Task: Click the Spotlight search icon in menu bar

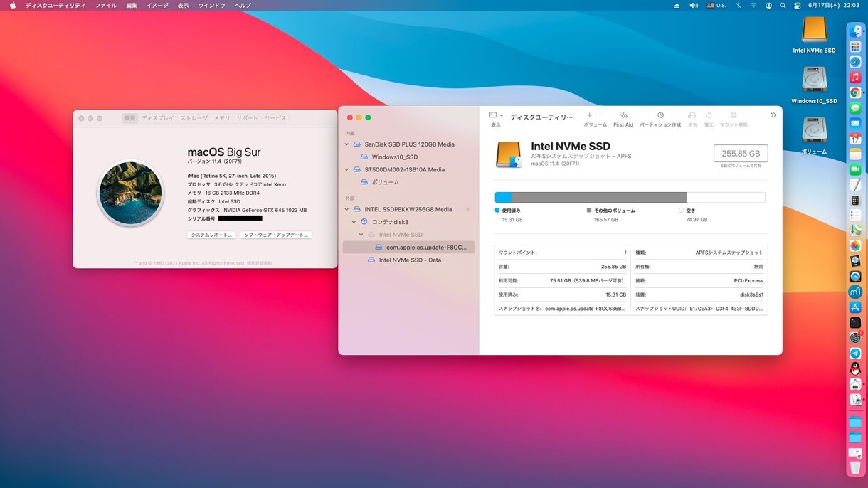Action: click(x=783, y=5)
